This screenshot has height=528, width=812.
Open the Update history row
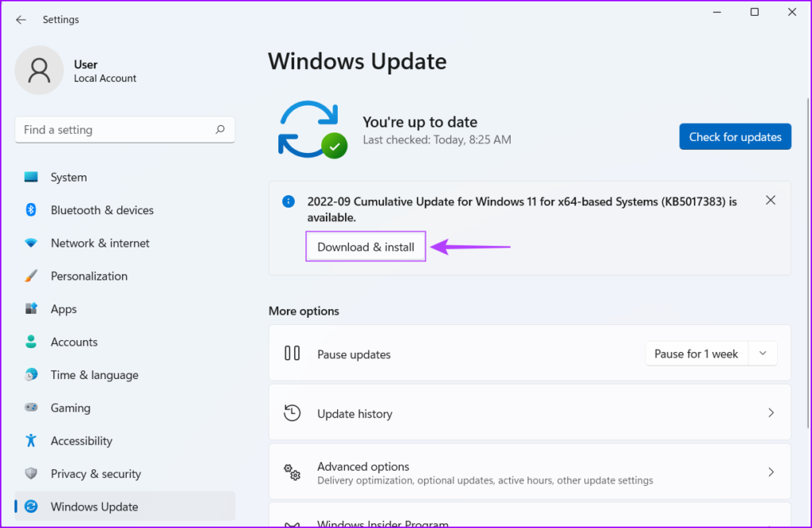[530, 413]
